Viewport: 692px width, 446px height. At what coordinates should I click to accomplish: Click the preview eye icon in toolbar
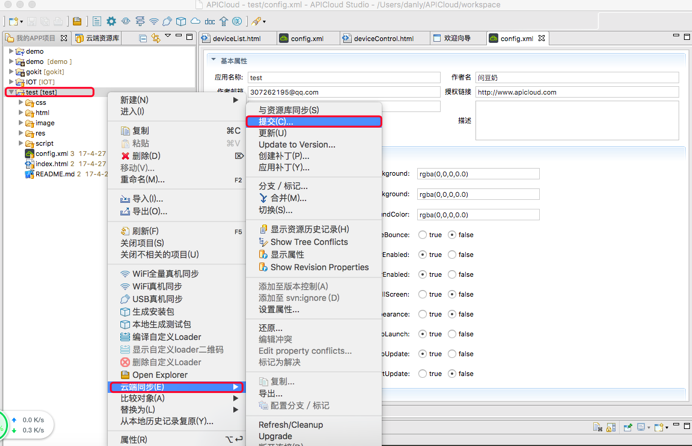125,21
